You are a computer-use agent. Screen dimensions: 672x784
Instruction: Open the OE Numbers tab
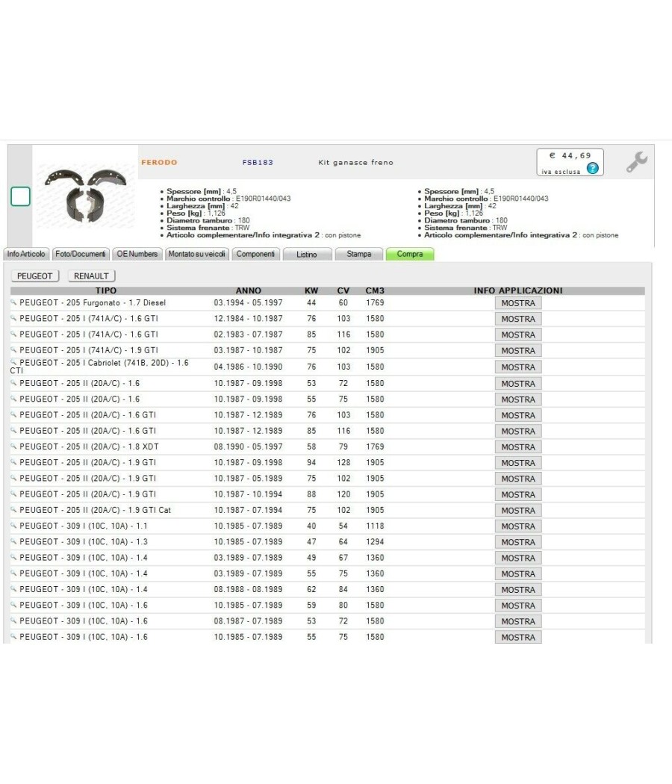tap(137, 254)
